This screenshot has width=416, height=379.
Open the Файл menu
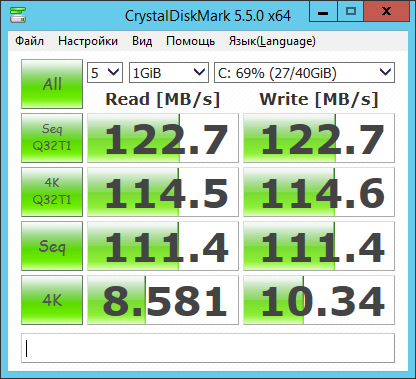pyautogui.click(x=29, y=41)
